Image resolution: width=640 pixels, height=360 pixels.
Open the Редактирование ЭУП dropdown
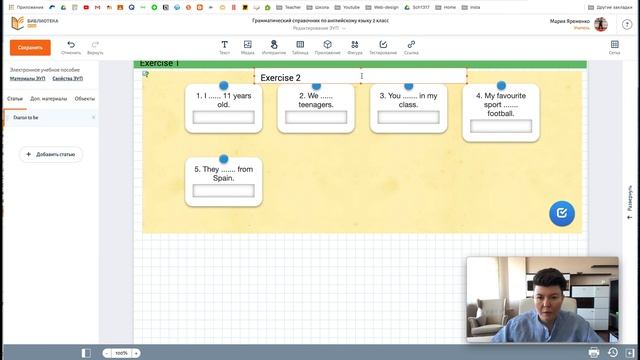click(319, 28)
